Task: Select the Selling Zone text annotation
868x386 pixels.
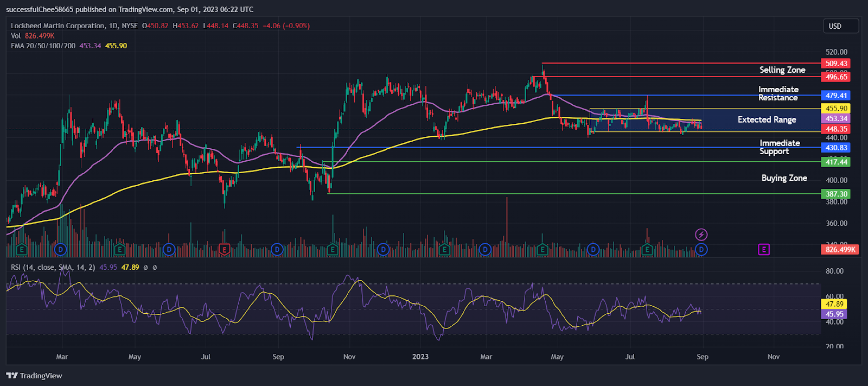Action: pos(782,70)
